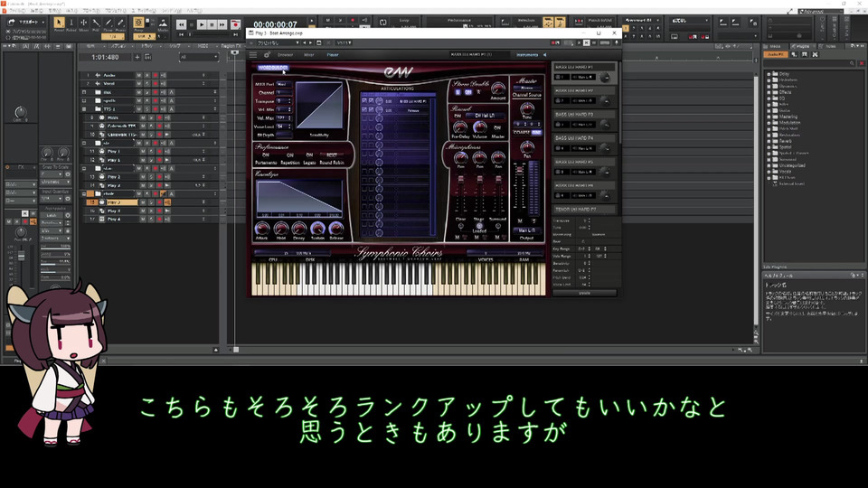The width and height of the screenshot is (868, 488).
Task: Switch to the Browser tab in Play
Action: tap(286, 55)
